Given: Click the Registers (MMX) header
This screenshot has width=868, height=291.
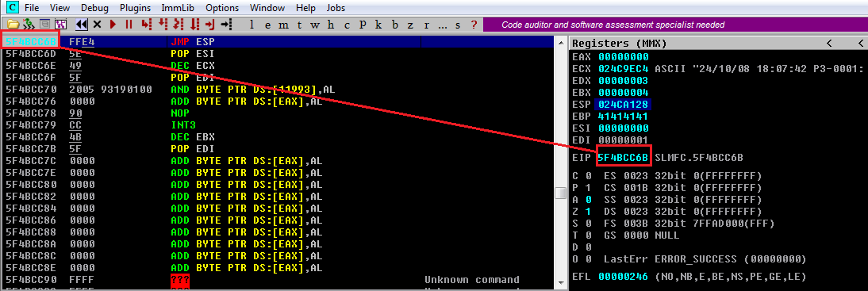Looking at the screenshot, I should (x=620, y=43).
